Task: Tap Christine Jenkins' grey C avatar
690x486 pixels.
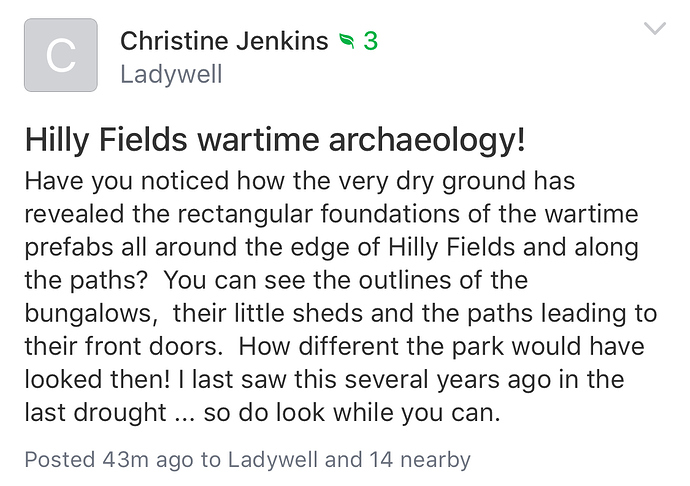Action: [x=61, y=55]
